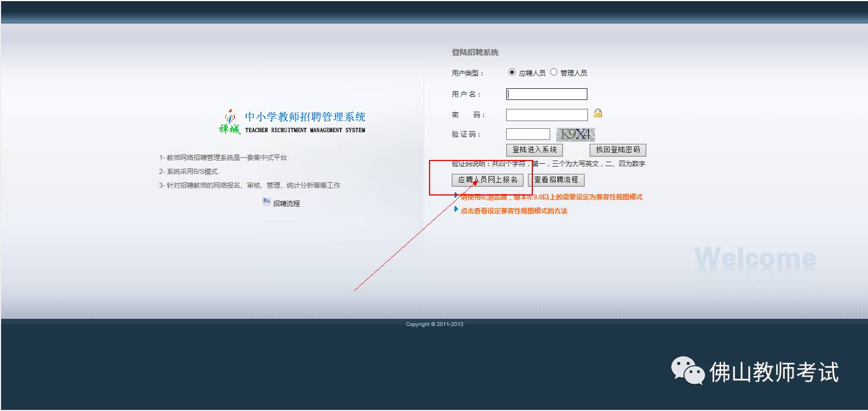Click the 用户类型 label
Viewport: 868px width, 411px height.
point(468,73)
